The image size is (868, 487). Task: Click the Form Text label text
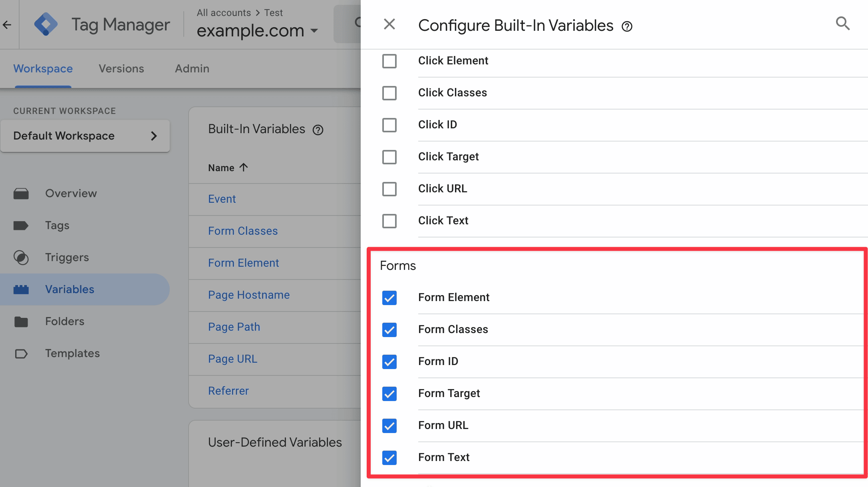[444, 457]
